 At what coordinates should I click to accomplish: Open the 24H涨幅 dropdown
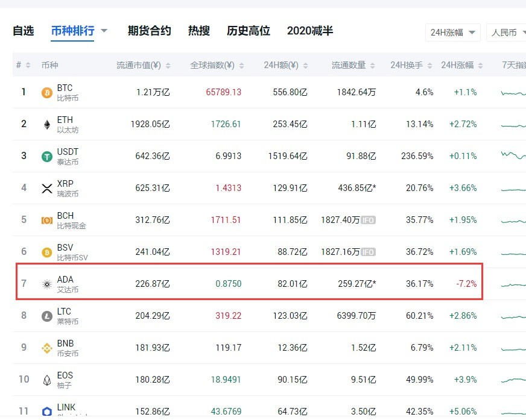(x=453, y=34)
